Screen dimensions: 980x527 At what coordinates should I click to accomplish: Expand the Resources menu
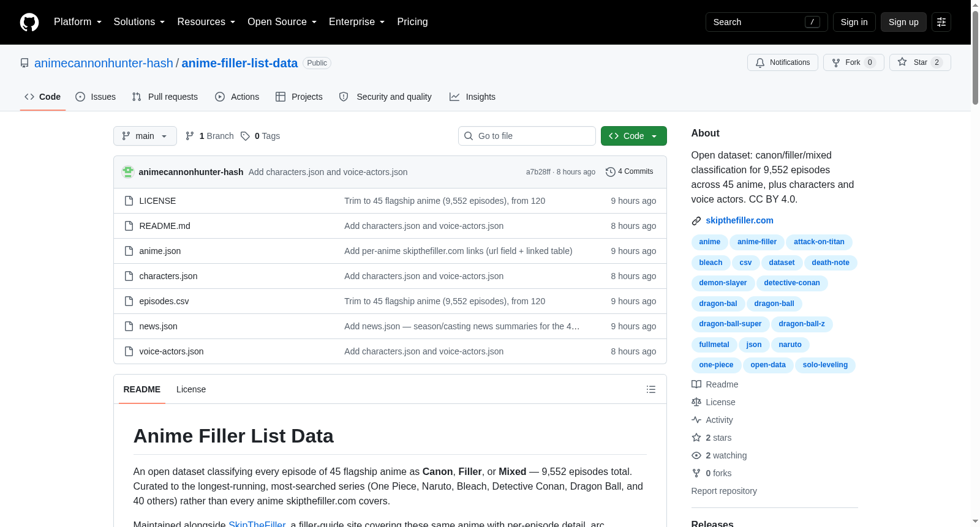coord(206,22)
